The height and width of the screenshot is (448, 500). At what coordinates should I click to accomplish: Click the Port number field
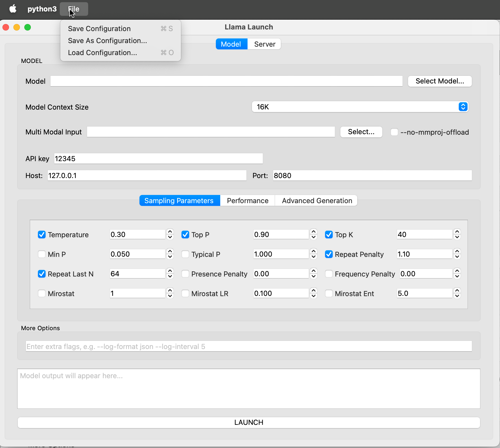point(372,176)
